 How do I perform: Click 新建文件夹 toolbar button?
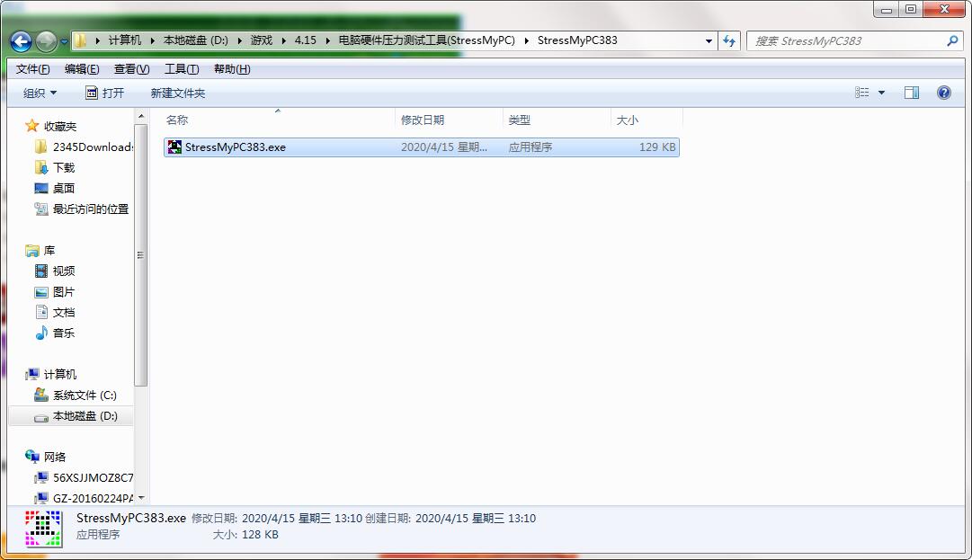coord(178,93)
